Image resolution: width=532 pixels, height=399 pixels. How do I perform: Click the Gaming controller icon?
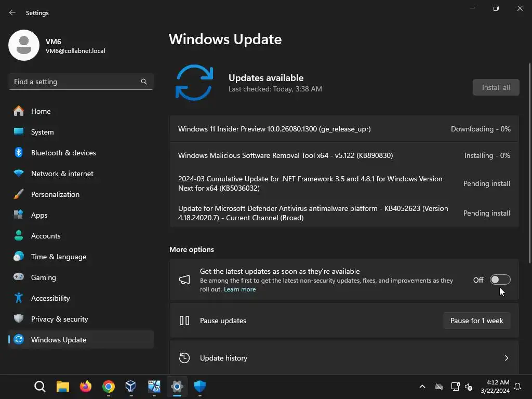19,277
